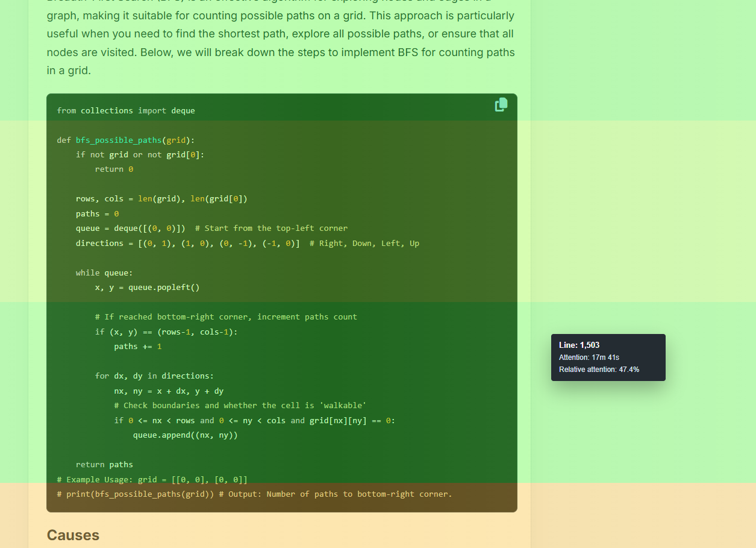Click the '# If reached bottom-right corner' comment
Screen dimensions: 756x548
pos(226,317)
